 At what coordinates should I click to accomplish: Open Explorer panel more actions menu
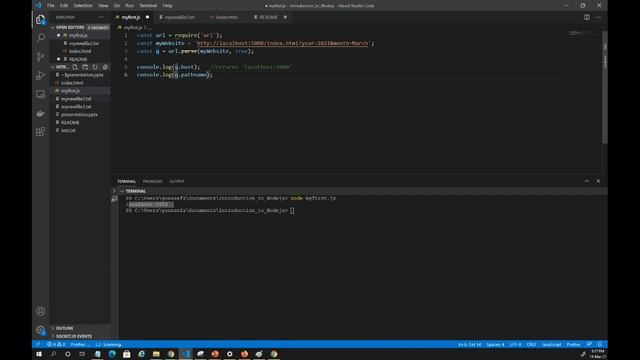point(101,17)
